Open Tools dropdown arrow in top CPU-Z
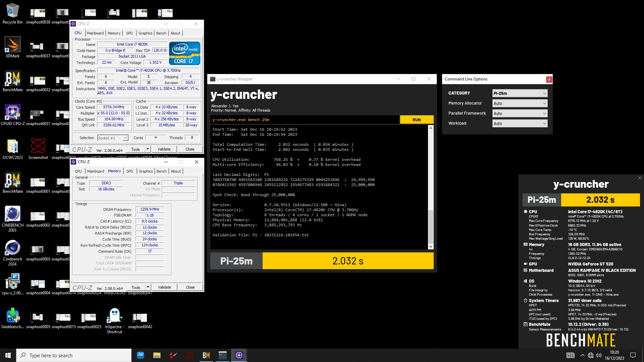The image size is (644, 362). pyautogui.click(x=148, y=149)
